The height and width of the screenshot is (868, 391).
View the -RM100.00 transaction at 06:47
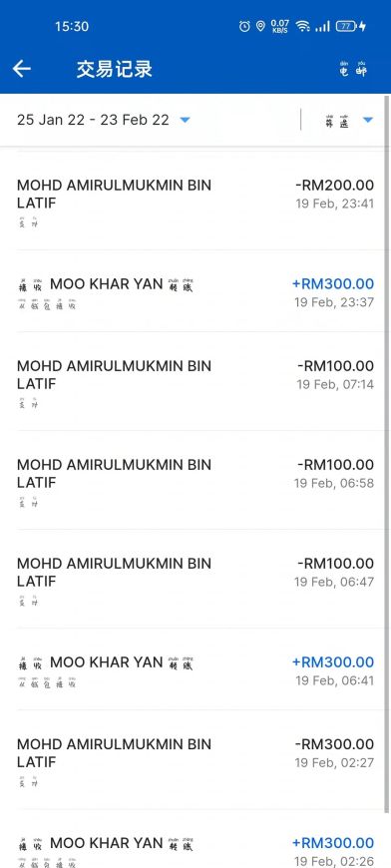(x=195, y=579)
